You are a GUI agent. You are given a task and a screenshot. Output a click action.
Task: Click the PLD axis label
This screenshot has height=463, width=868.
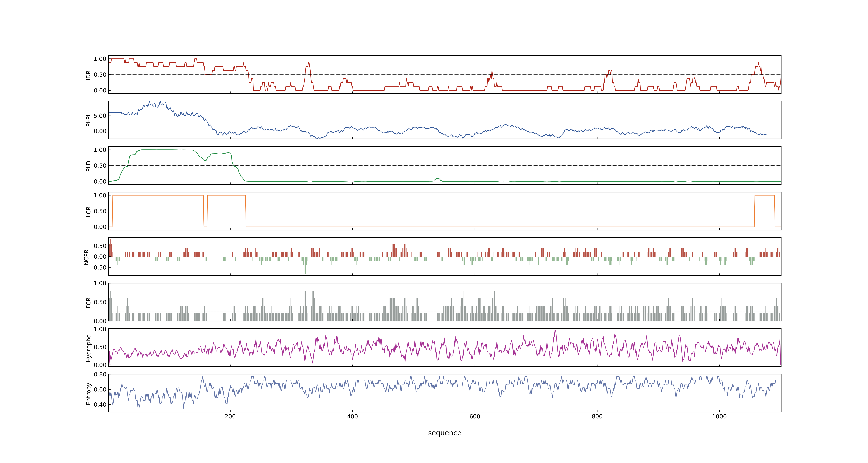pyautogui.click(x=89, y=166)
